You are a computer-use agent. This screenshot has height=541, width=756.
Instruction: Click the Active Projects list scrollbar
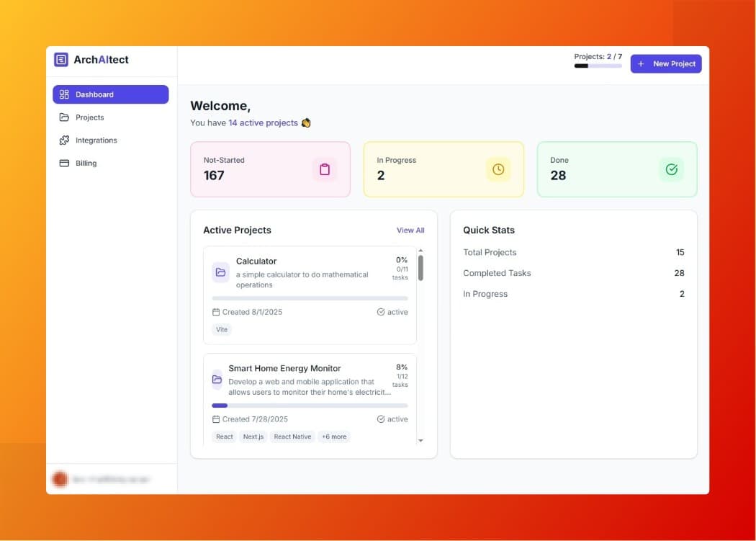(x=421, y=269)
